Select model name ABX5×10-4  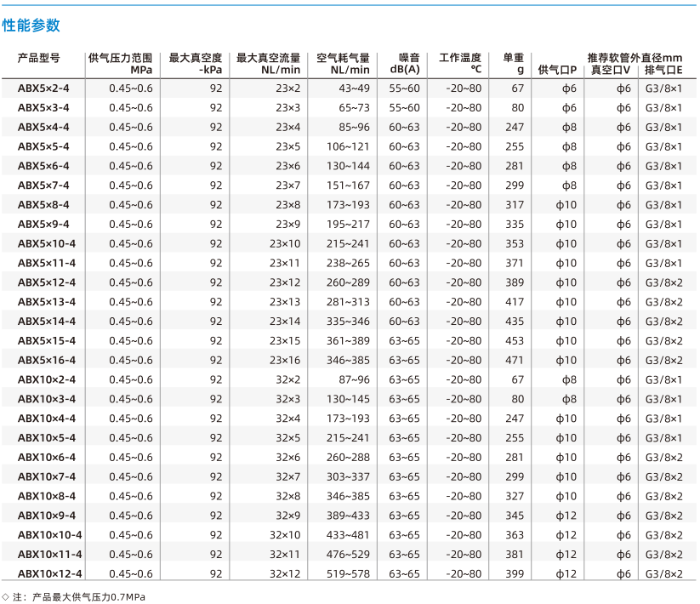(x=47, y=244)
